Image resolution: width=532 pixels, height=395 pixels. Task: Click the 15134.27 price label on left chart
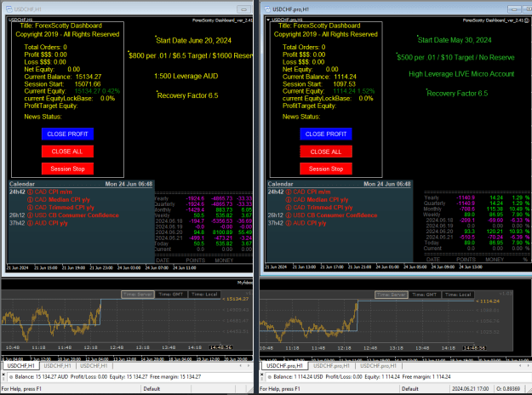[x=237, y=299]
